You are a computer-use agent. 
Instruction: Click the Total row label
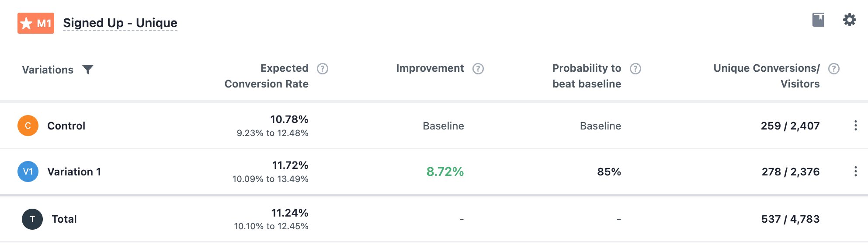tap(64, 219)
